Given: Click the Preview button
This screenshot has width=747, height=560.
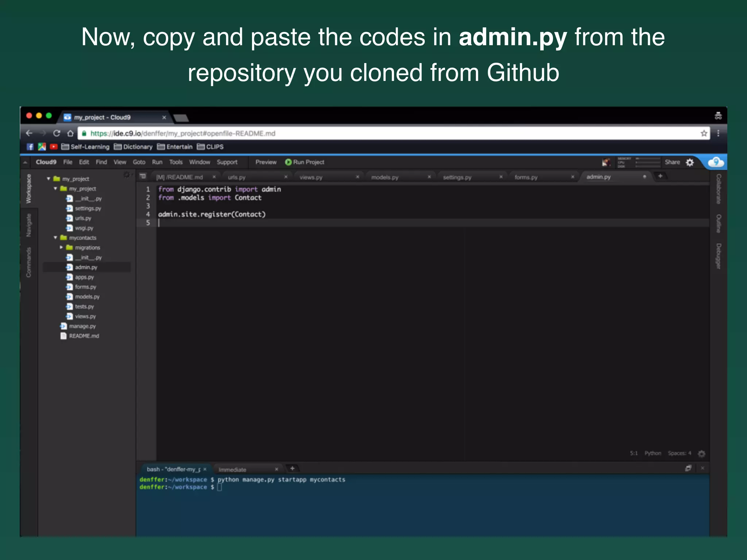Looking at the screenshot, I should click(x=266, y=162).
